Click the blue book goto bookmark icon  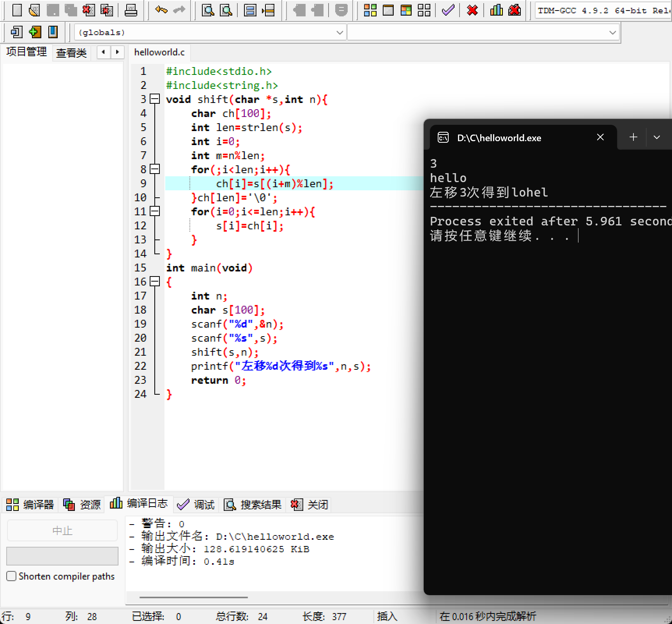click(53, 32)
